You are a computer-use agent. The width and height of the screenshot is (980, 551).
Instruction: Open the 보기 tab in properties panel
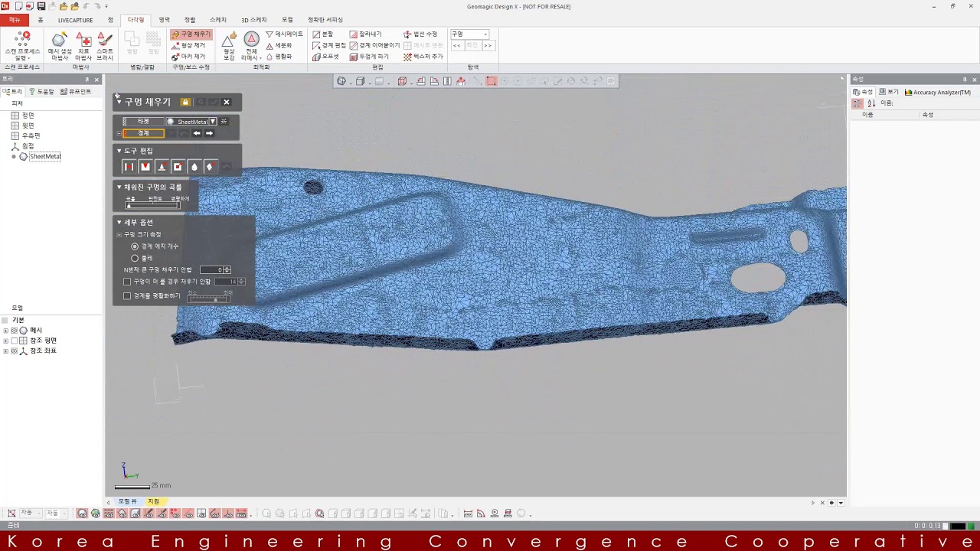click(x=890, y=92)
